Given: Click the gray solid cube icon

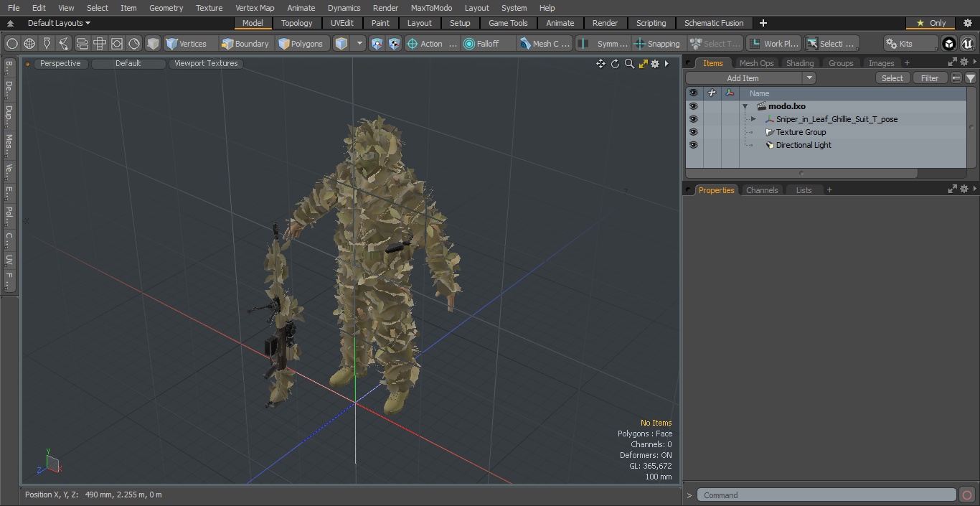Looking at the screenshot, I should (153, 44).
